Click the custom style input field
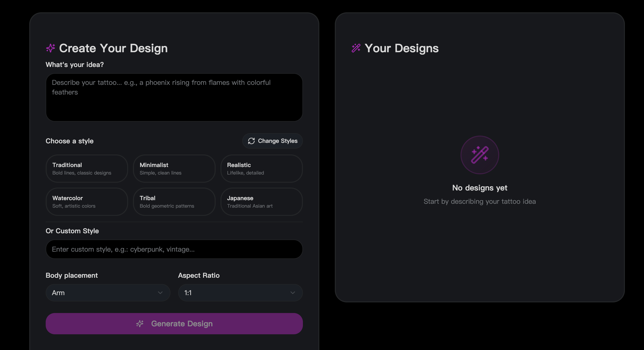 (x=174, y=249)
